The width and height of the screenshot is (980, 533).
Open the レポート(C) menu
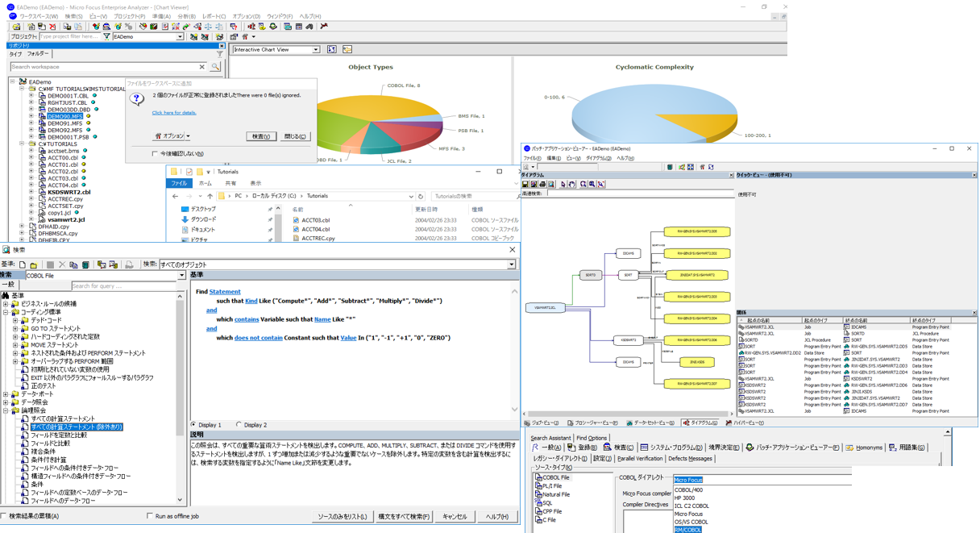[214, 16]
